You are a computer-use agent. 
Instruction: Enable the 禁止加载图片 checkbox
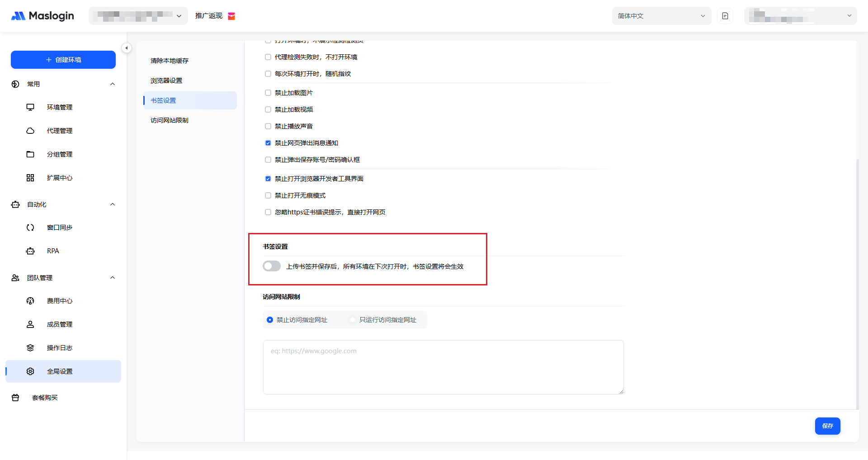268,93
